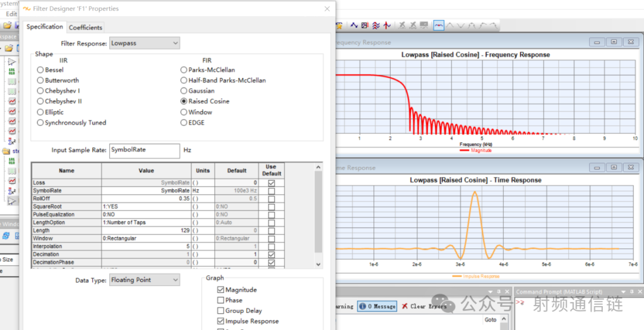Pin the errors message panel

pyautogui.click(x=499, y=291)
